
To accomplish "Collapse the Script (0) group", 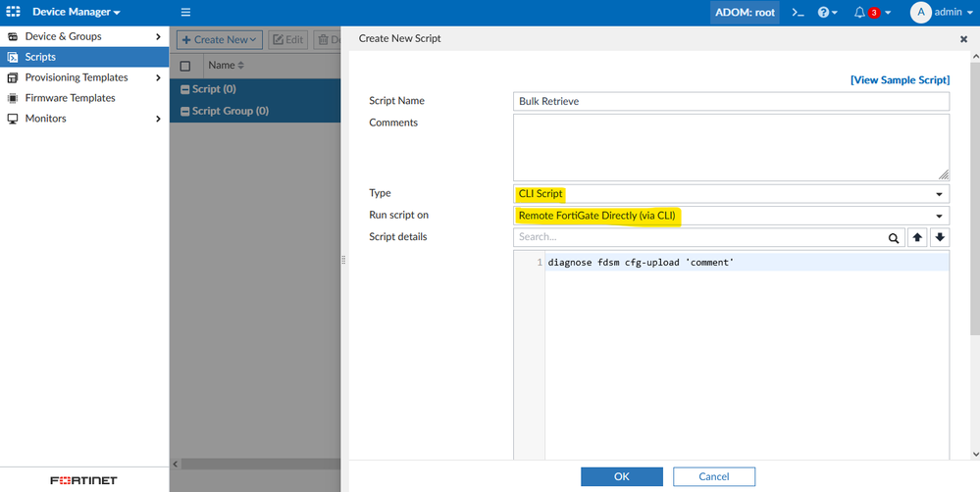I will tap(185, 89).
